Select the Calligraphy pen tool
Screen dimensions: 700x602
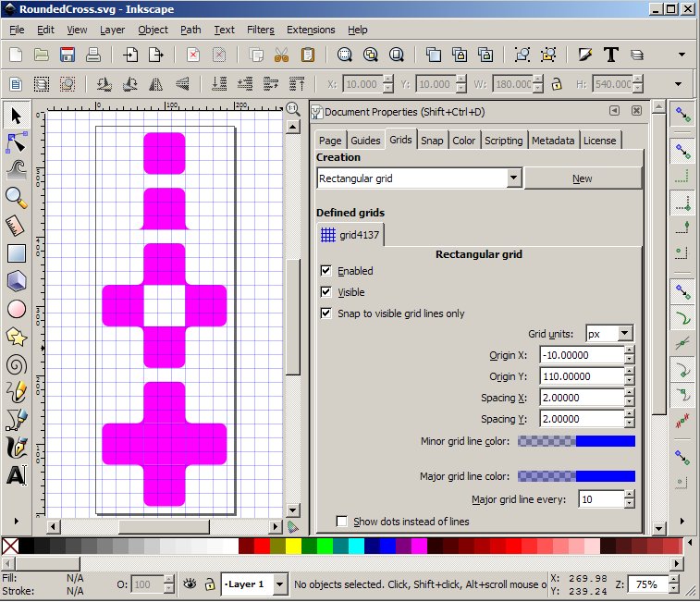coord(16,448)
